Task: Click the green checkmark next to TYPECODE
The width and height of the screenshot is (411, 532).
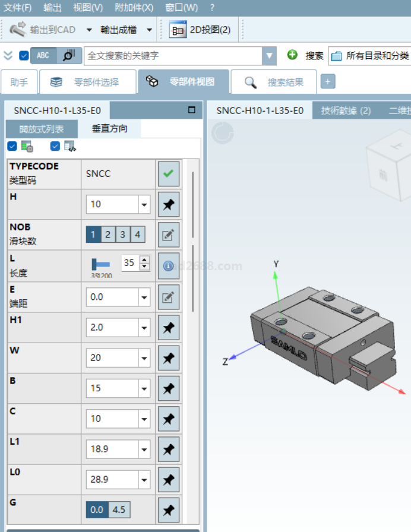Action: coord(169,174)
